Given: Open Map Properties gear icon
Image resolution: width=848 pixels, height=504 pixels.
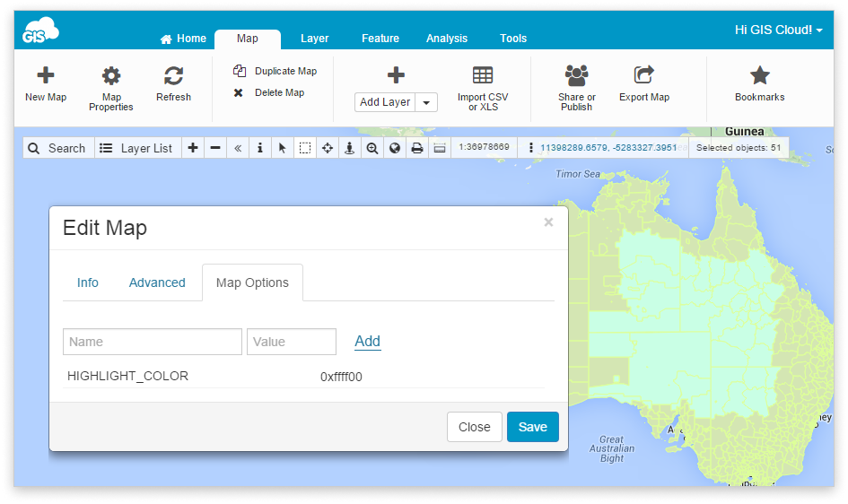Looking at the screenshot, I should (x=111, y=75).
